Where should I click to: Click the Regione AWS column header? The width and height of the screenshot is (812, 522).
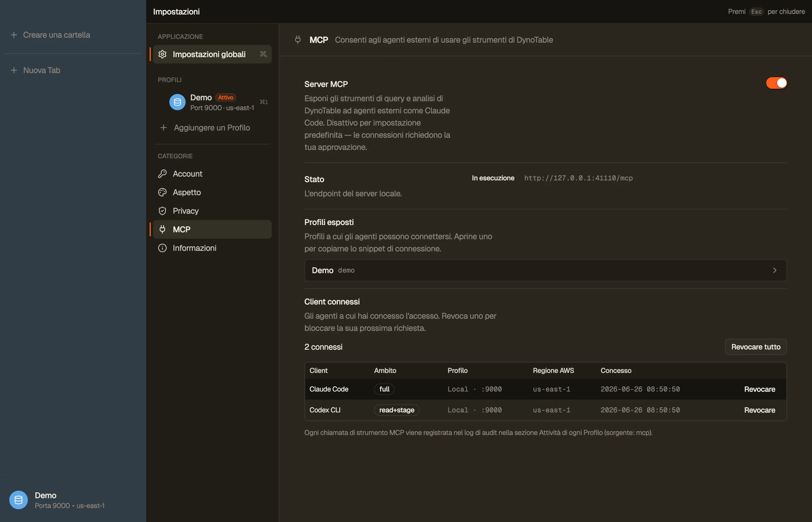tap(553, 371)
